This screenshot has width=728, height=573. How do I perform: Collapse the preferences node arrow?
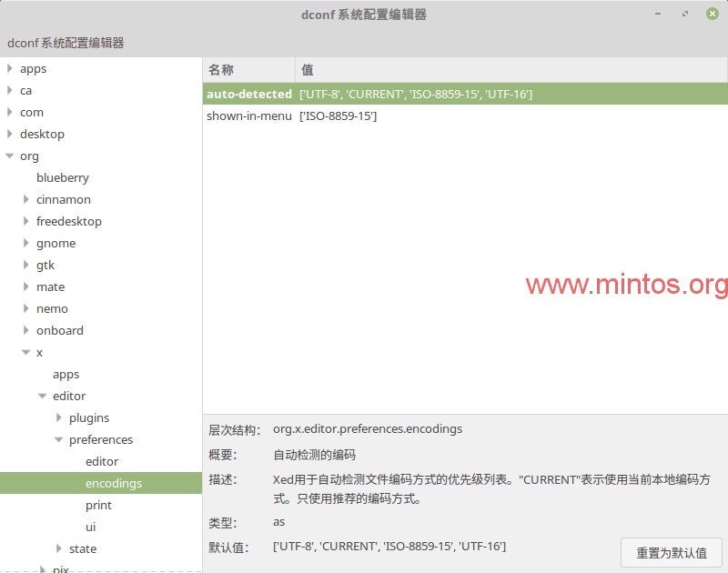[59, 439]
